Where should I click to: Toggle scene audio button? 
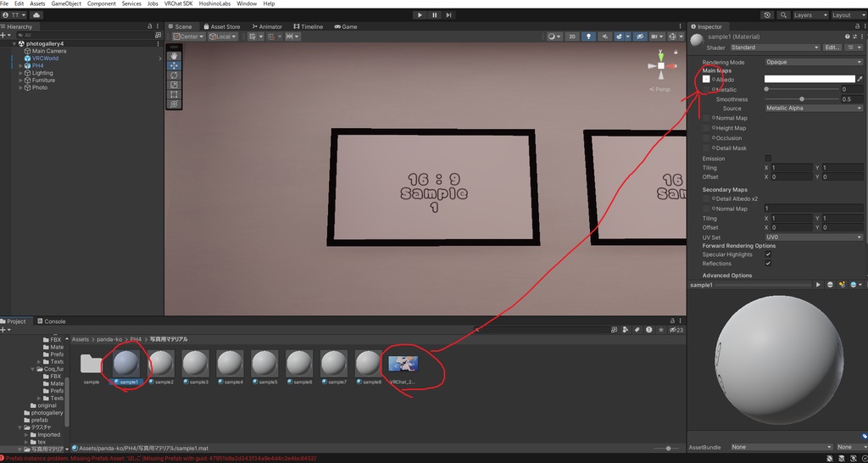coord(604,36)
